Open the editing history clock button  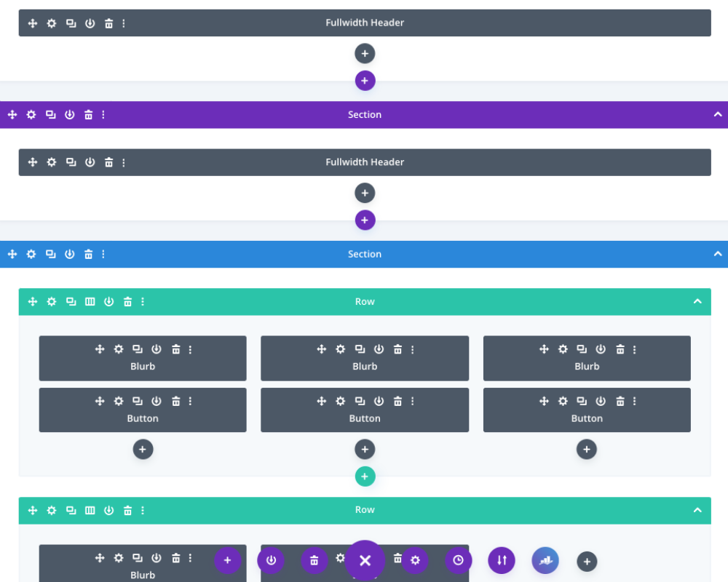458,560
